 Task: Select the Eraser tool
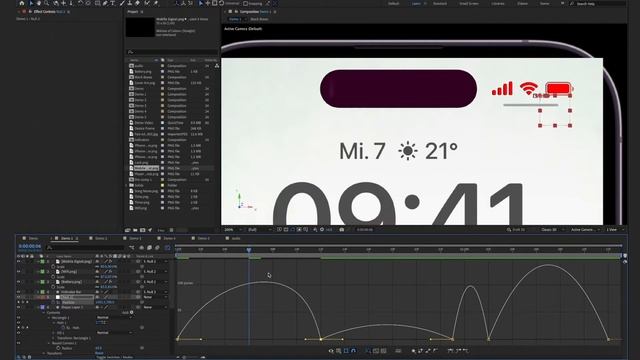tap(138, 3)
